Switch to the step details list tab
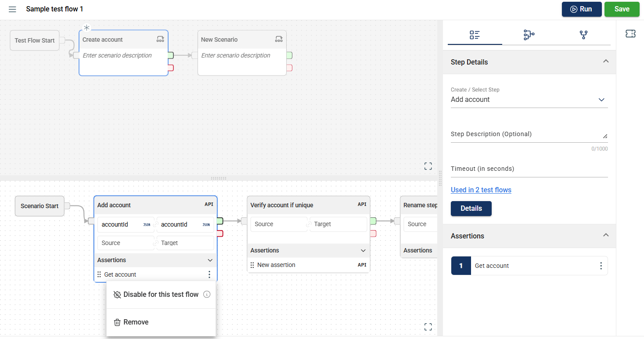 pyautogui.click(x=475, y=35)
